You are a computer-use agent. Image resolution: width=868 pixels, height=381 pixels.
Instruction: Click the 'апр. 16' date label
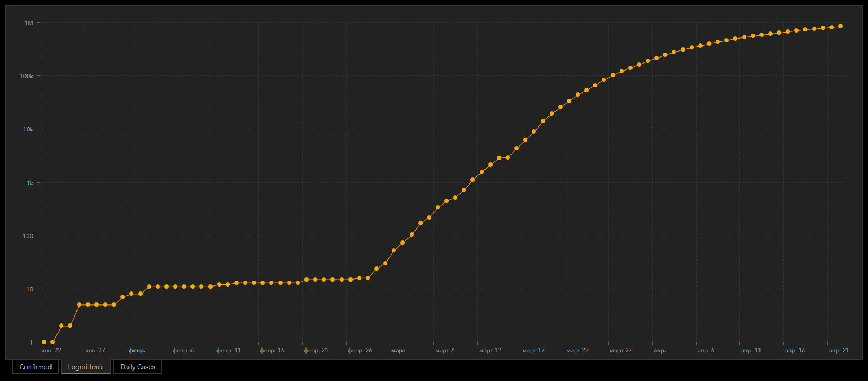[x=795, y=351]
